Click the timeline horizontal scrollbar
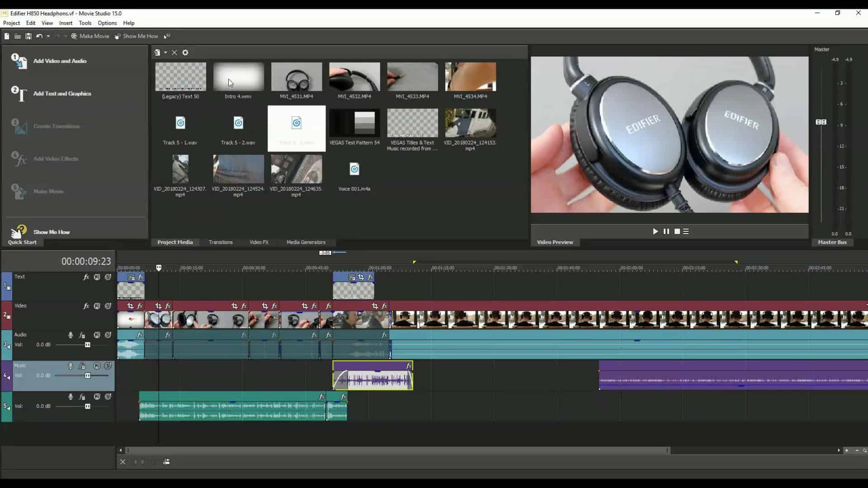The image size is (868, 488). click(x=398, y=450)
